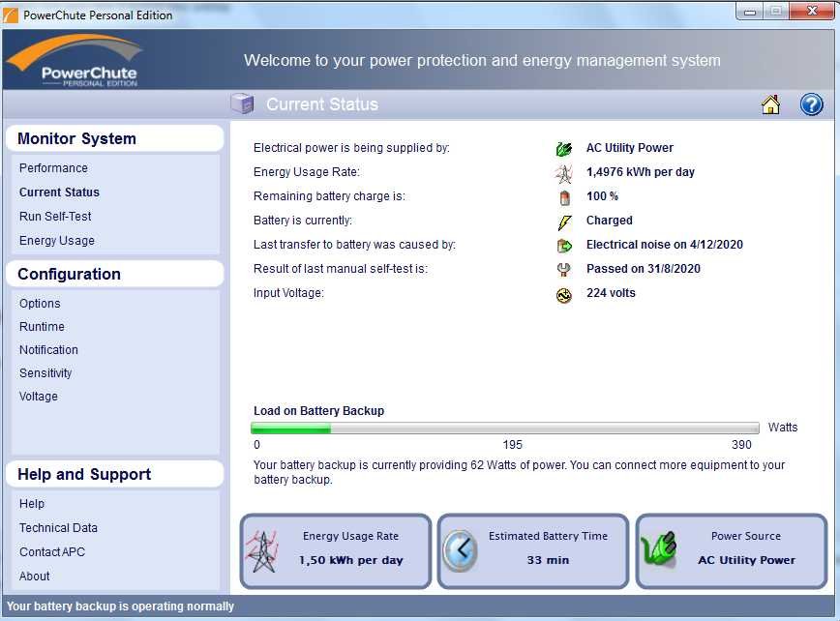
Task: Click the Monitor System section header
Action: [114, 138]
